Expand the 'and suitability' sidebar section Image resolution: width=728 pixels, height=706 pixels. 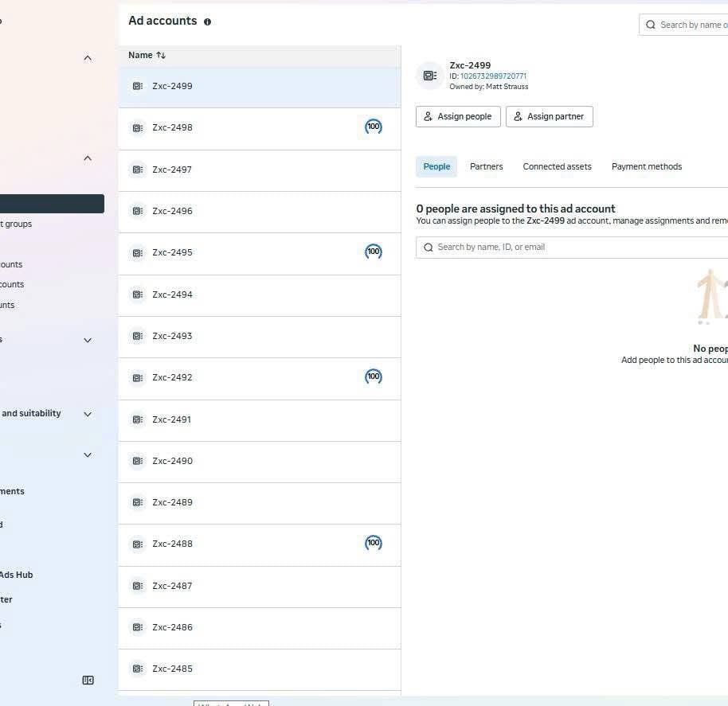click(88, 414)
